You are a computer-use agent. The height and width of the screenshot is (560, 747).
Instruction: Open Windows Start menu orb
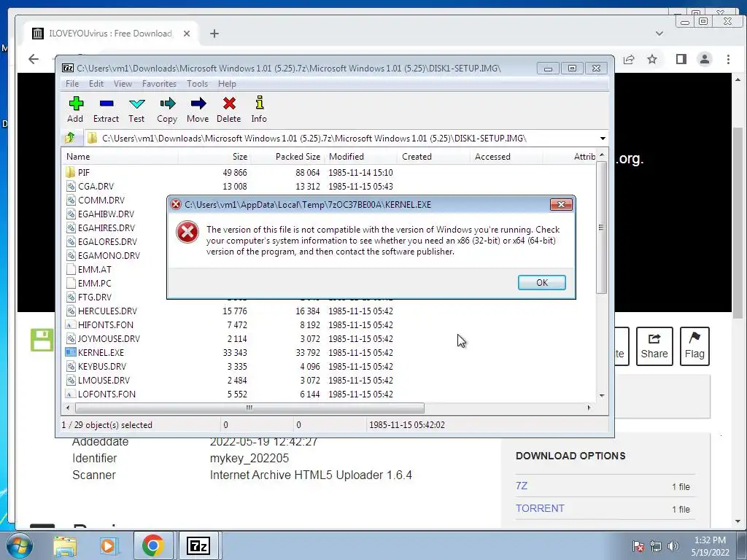click(x=18, y=545)
